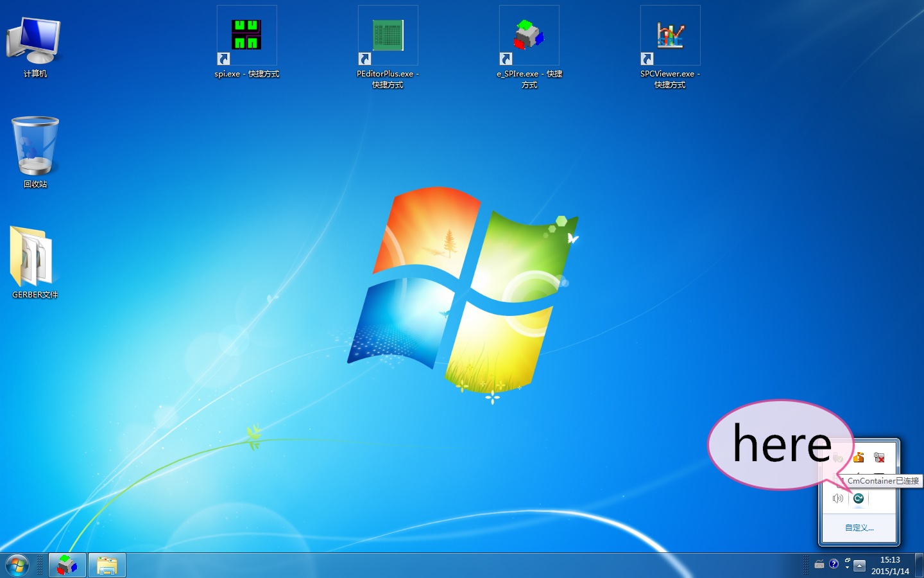Viewport: 924px width, 578px height.
Task: Click the speaker volume icon in tray popup
Action: [837, 498]
